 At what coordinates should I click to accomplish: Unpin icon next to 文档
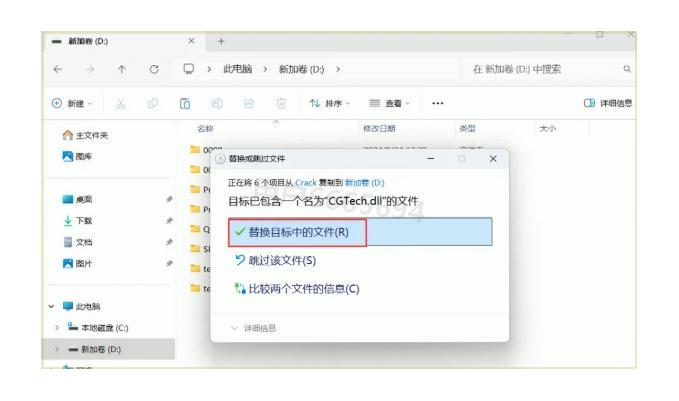point(169,242)
